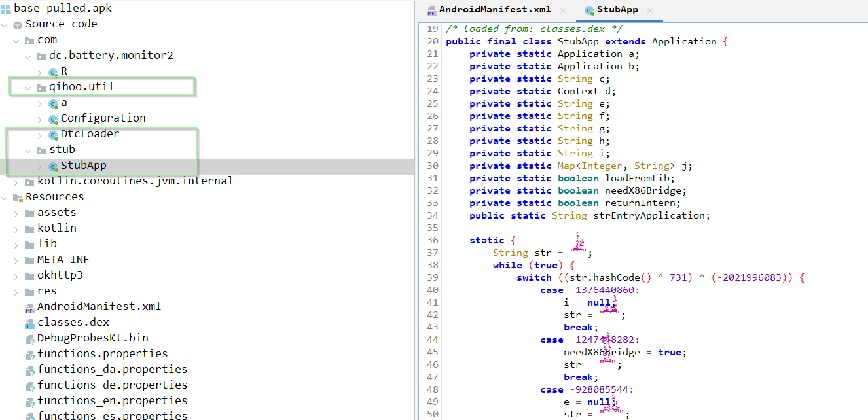Click the res folder icon
868x420 pixels.
click(x=29, y=292)
